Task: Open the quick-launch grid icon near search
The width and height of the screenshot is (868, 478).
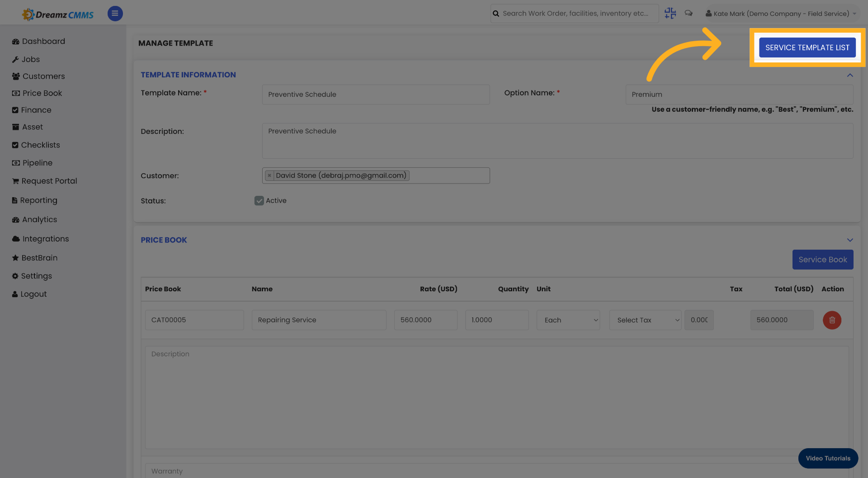Action: (670, 13)
